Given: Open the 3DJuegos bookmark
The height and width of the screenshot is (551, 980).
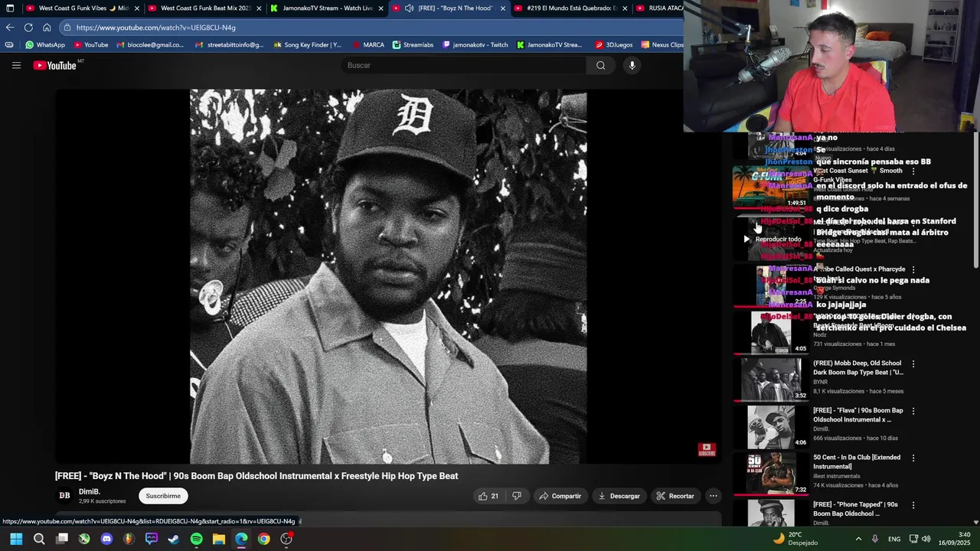Looking at the screenshot, I should click(614, 44).
